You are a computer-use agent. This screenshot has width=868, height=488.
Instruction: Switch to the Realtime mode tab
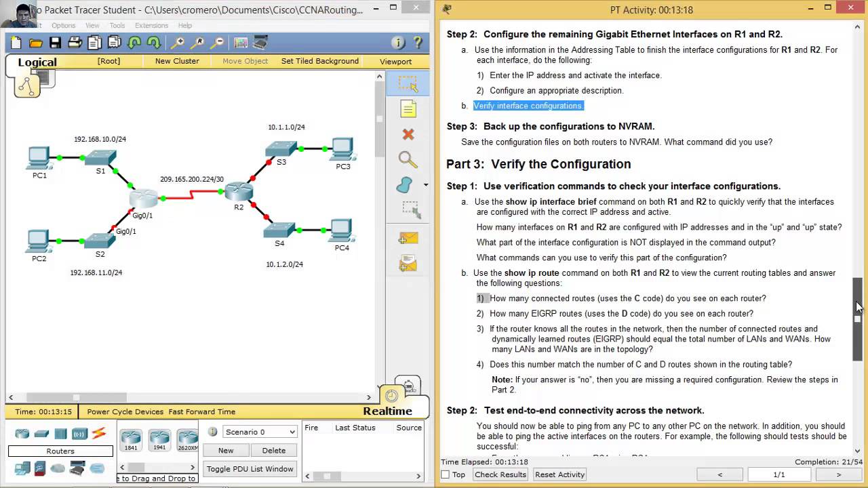[x=387, y=411]
